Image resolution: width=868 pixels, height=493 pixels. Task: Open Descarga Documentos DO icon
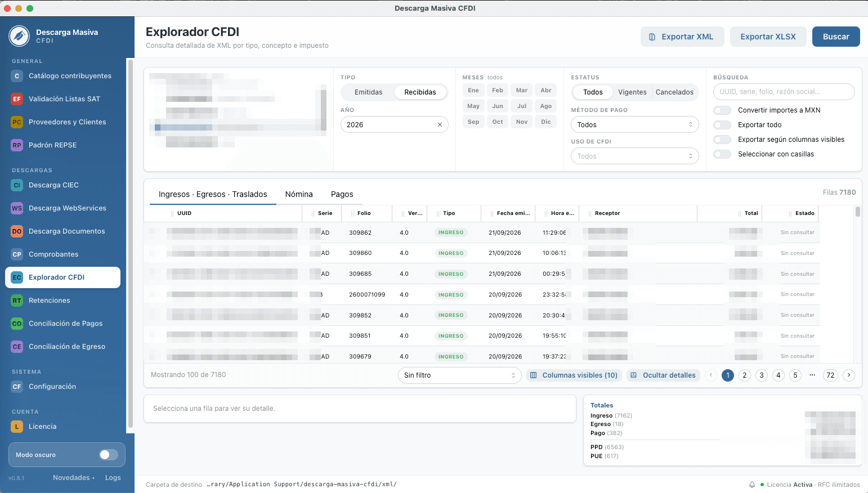[x=17, y=231]
